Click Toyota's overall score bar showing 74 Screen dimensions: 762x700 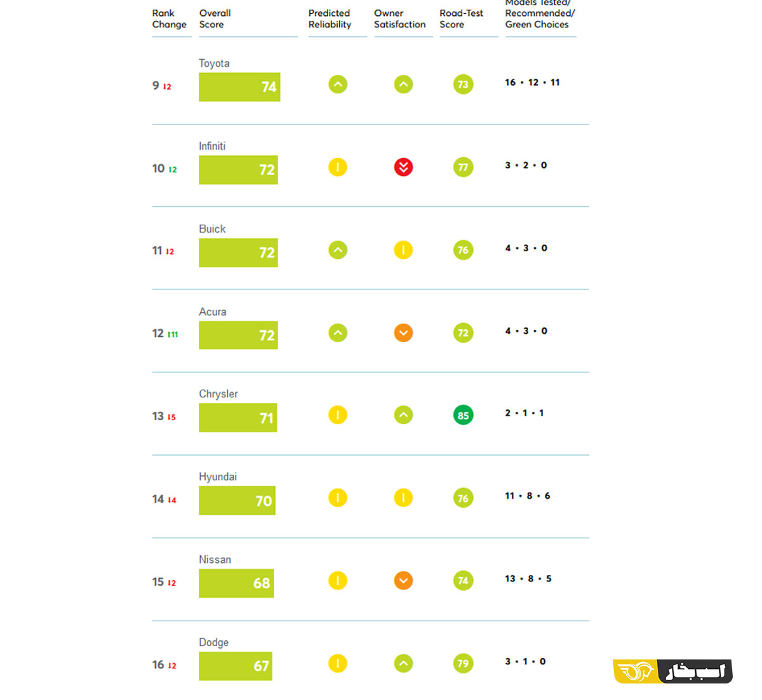239,87
